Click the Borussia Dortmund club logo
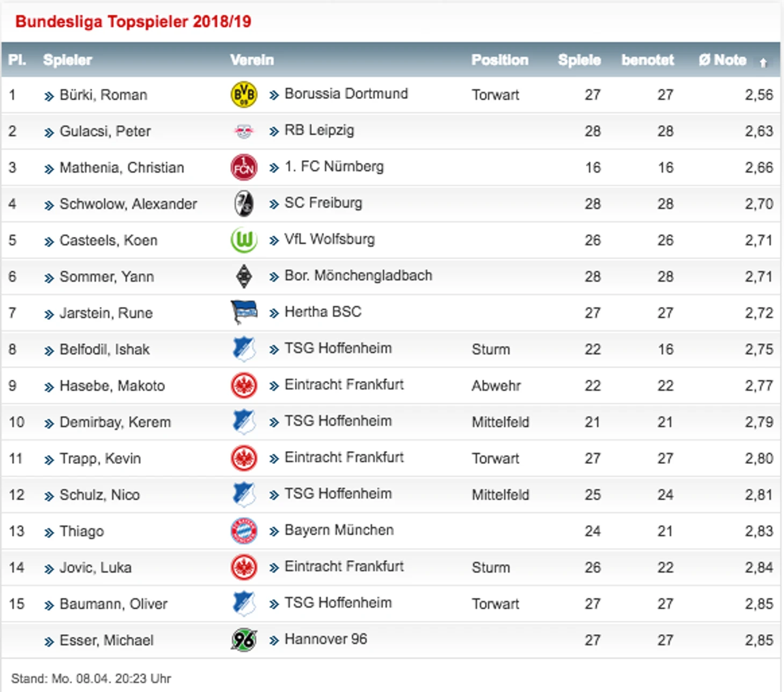784x692 pixels. (243, 95)
